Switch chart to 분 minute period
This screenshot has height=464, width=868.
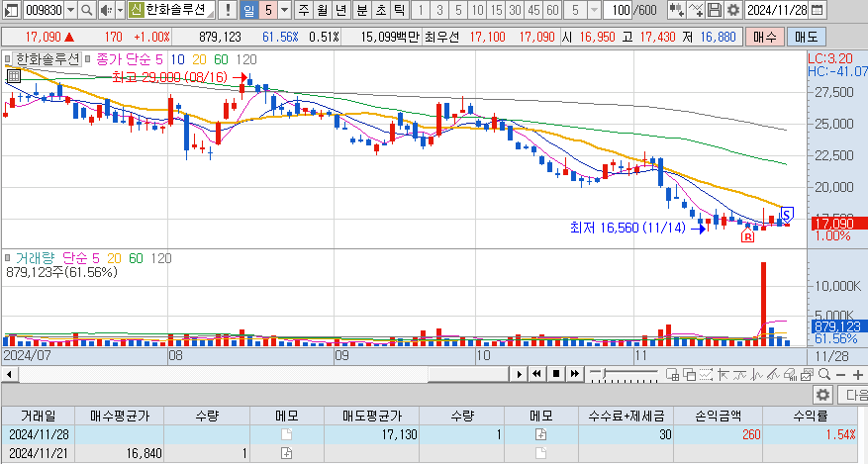[x=361, y=10]
